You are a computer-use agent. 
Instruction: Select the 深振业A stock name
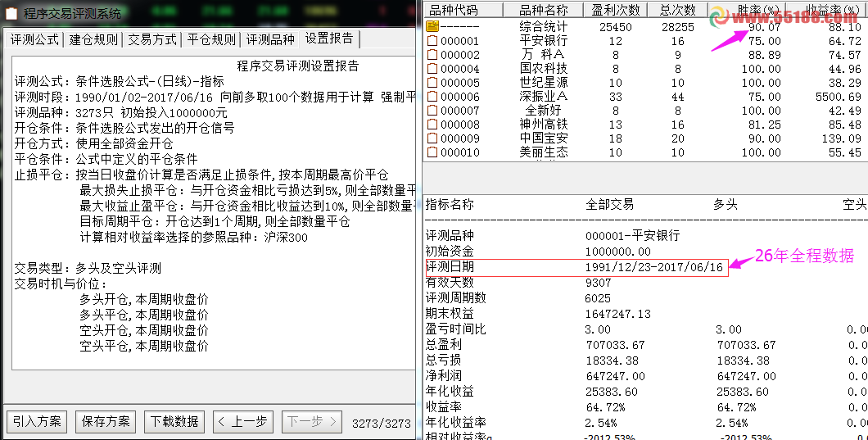(544, 97)
